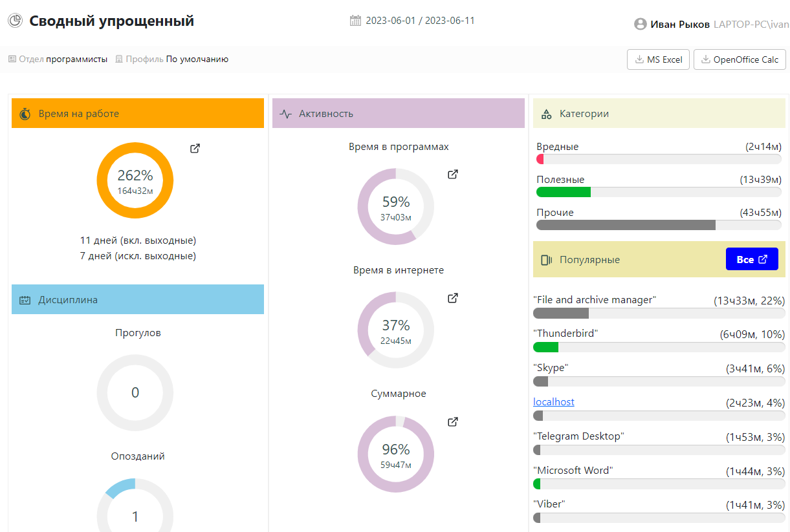Open details icon for Время в интернете
Screen dimensions: 790x532
[453, 299]
